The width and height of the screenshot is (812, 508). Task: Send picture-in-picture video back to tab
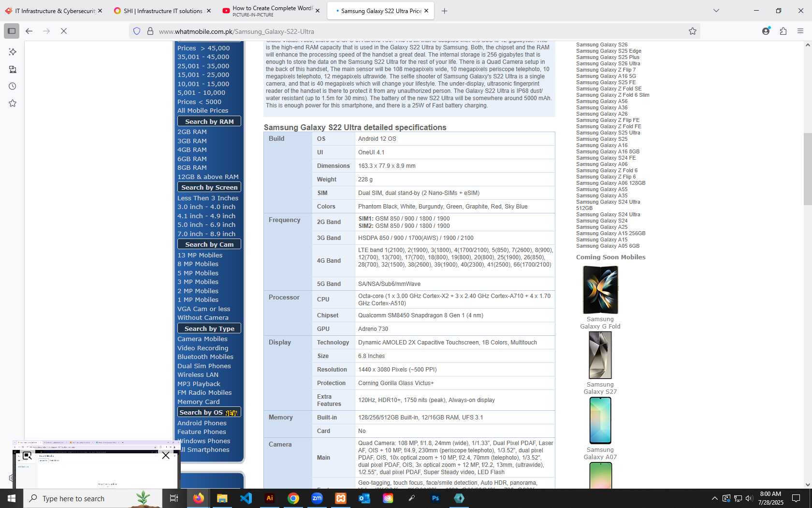pyautogui.click(x=27, y=455)
